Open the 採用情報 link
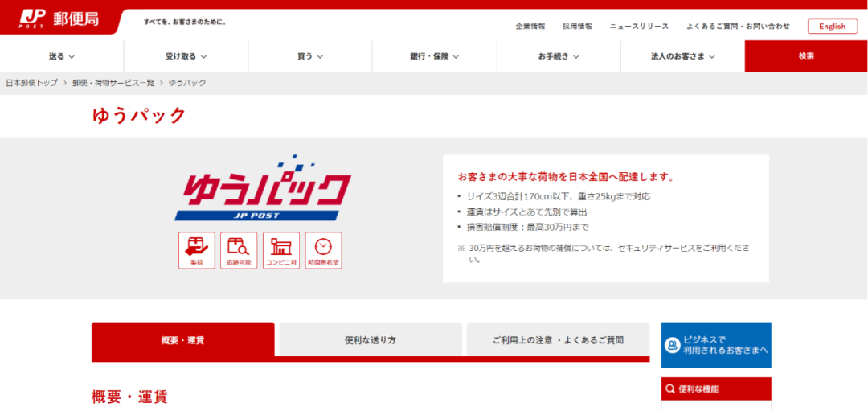 tap(577, 26)
